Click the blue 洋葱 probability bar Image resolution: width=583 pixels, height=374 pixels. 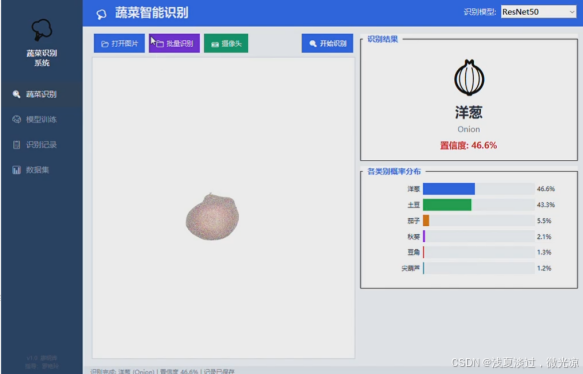click(x=449, y=189)
